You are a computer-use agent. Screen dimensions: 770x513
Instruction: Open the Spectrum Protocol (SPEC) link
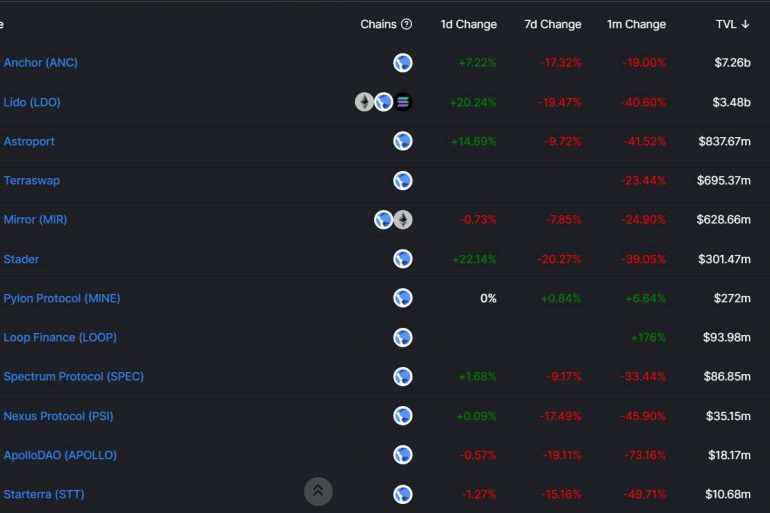coord(74,377)
